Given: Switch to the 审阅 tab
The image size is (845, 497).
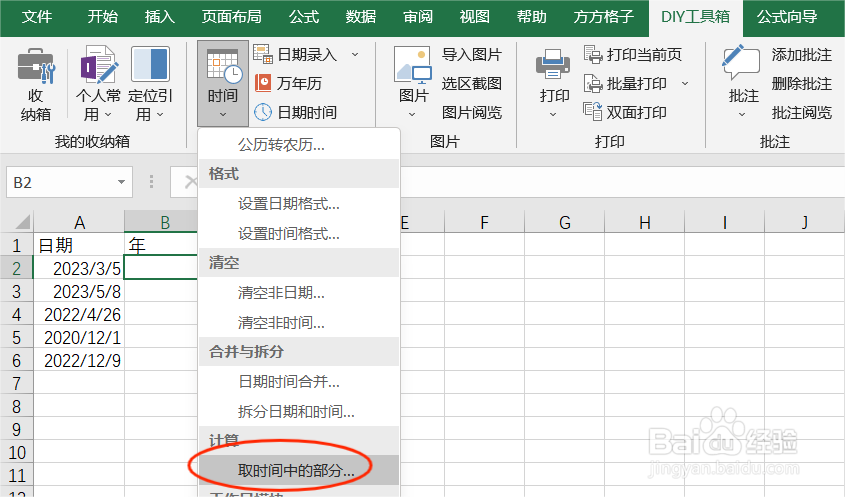Looking at the screenshot, I should (x=418, y=17).
